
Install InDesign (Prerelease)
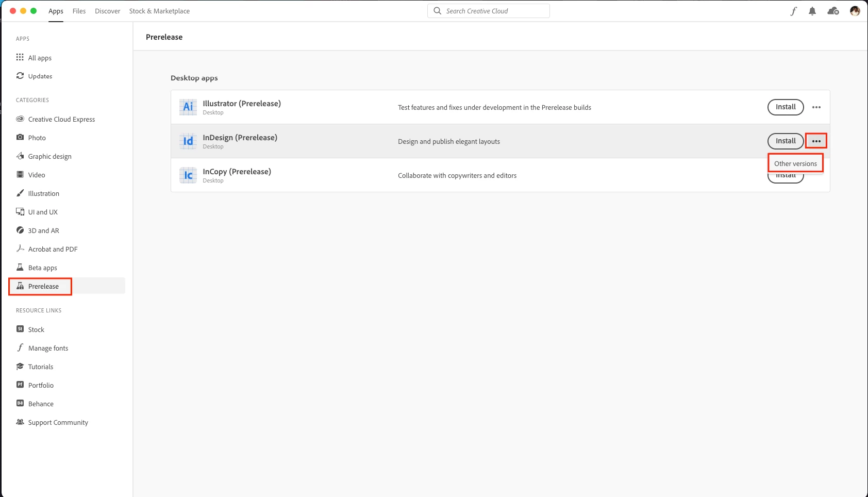786,141
